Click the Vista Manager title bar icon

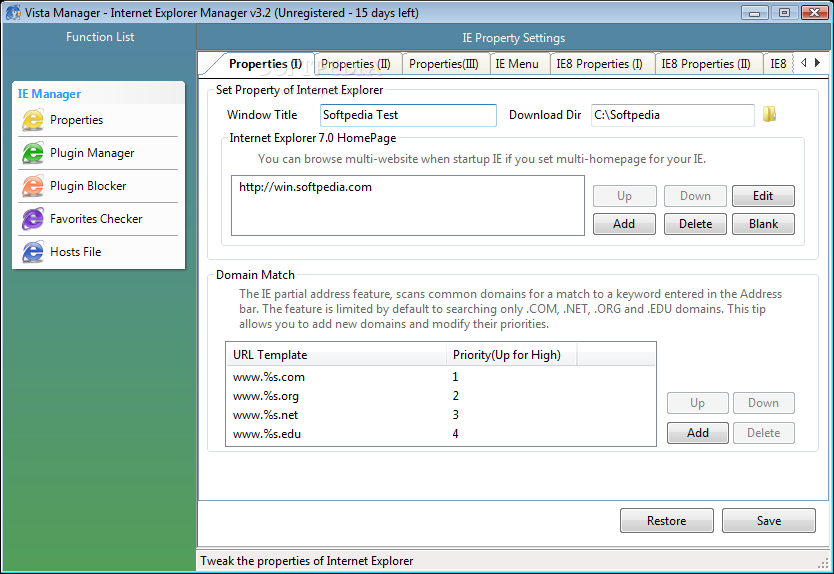tap(13, 12)
